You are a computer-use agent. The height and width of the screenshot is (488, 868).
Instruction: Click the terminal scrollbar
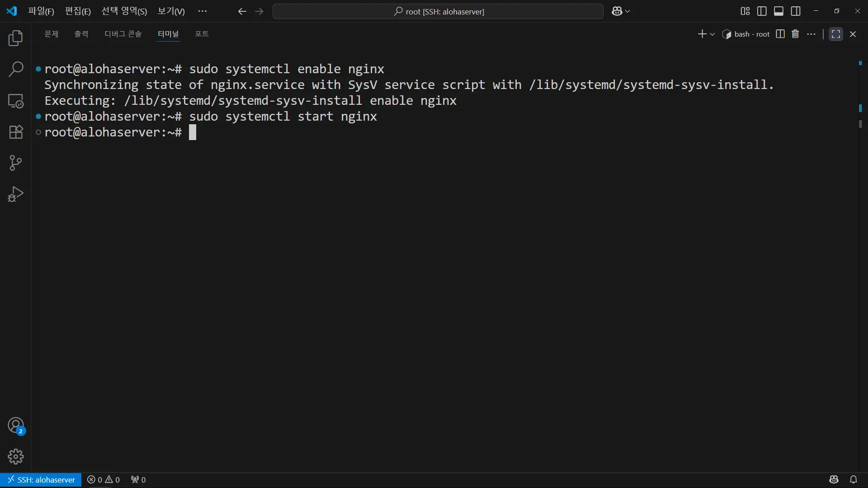click(x=860, y=123)
